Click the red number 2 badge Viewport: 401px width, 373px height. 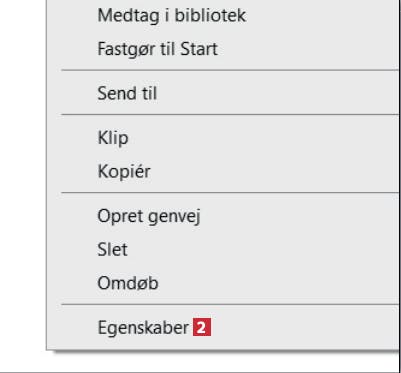pos(202,328)
